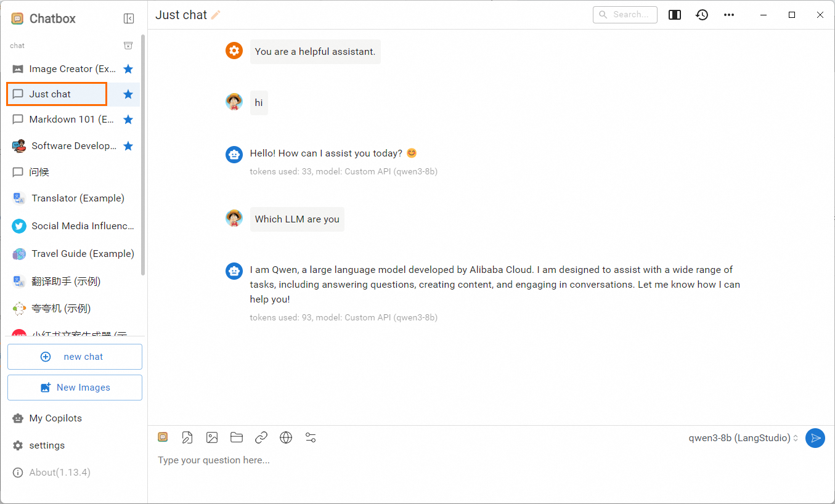This screenshot has width=835, height=504.
Task: Click the sidebar chat list scrollbar
Action: [143, 154]
